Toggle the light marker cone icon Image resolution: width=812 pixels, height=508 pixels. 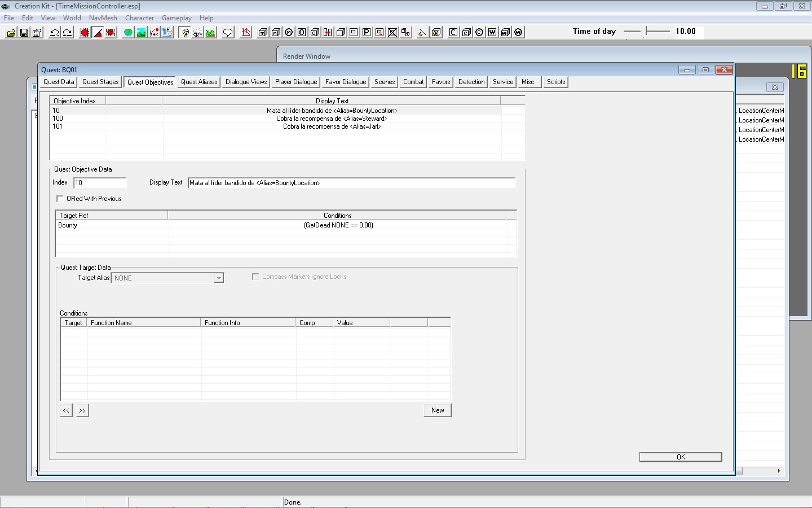coord(422,32)
